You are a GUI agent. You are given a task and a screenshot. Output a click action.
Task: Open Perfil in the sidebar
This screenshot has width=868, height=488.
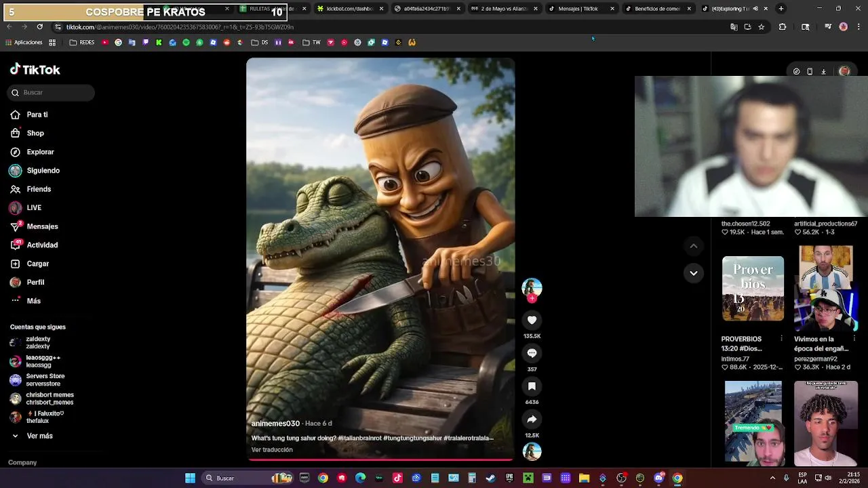(27, 283)
